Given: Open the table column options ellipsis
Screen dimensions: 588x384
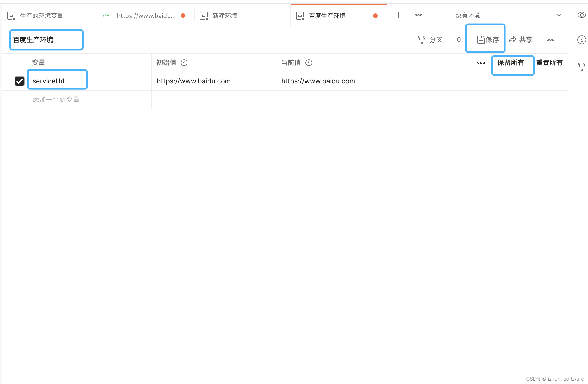Looking at the screenshot, I should (481, 63).
